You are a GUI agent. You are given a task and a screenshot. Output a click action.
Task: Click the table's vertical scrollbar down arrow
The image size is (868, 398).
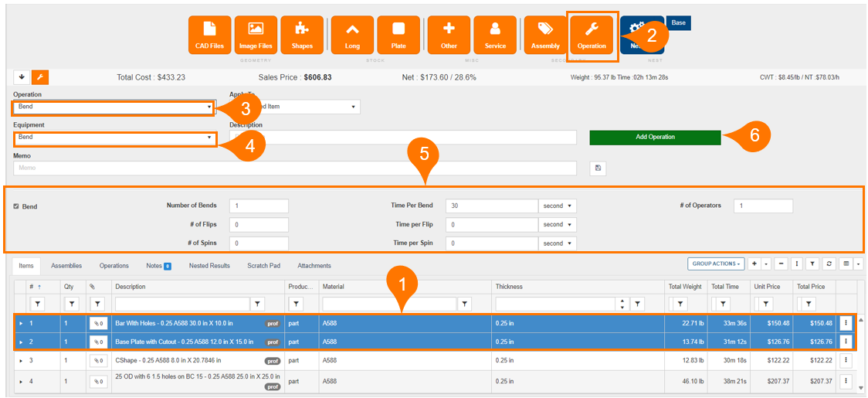(x=859, y=386)
